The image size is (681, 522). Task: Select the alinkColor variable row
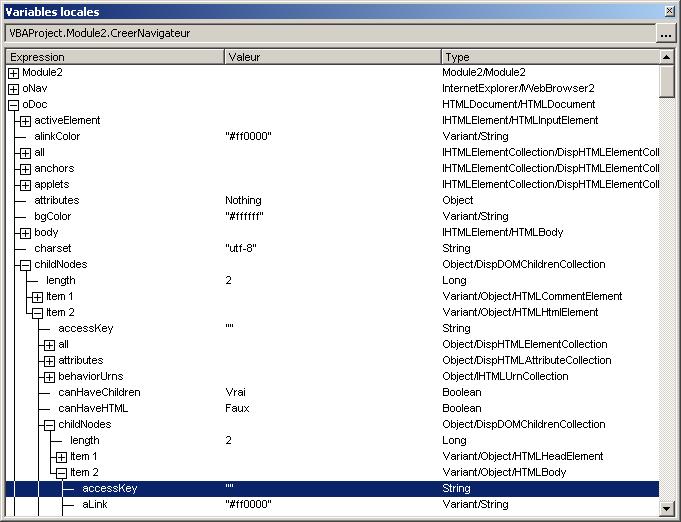(57, 137)
